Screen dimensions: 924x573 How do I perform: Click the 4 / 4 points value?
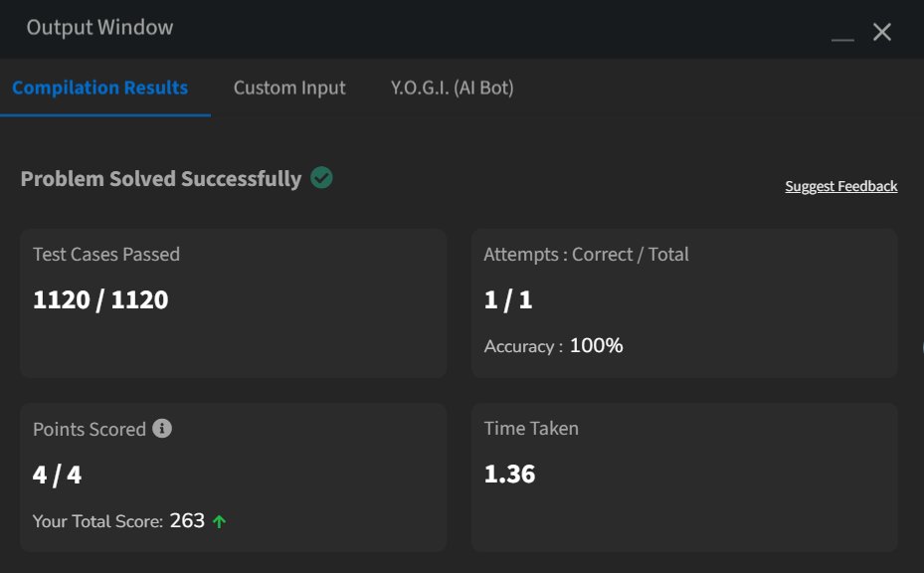click(x=57, y=475)
